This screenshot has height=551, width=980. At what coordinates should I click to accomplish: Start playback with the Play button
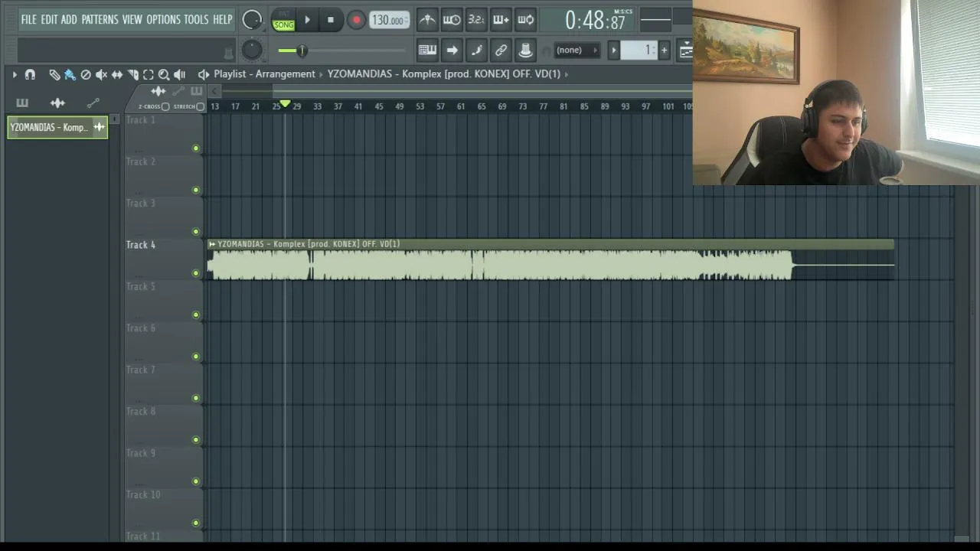click(308, 20)
